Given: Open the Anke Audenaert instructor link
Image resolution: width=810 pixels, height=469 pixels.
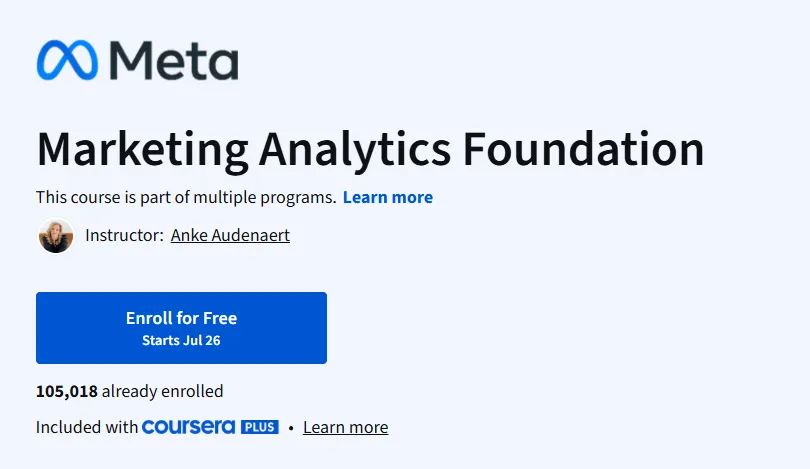Looking at the screenshot, I should pyautogui.click(x=230, y=236).
